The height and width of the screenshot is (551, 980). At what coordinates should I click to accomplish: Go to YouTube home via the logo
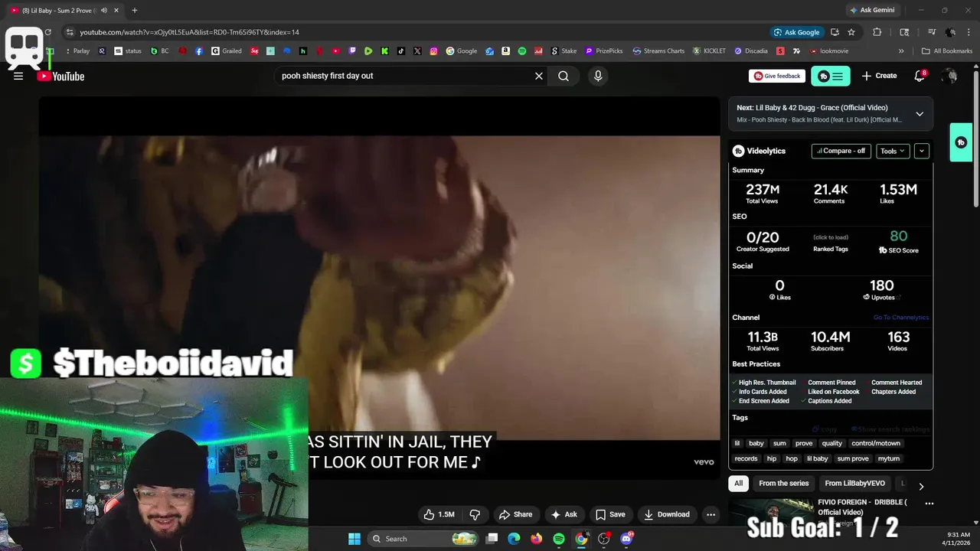60,76
